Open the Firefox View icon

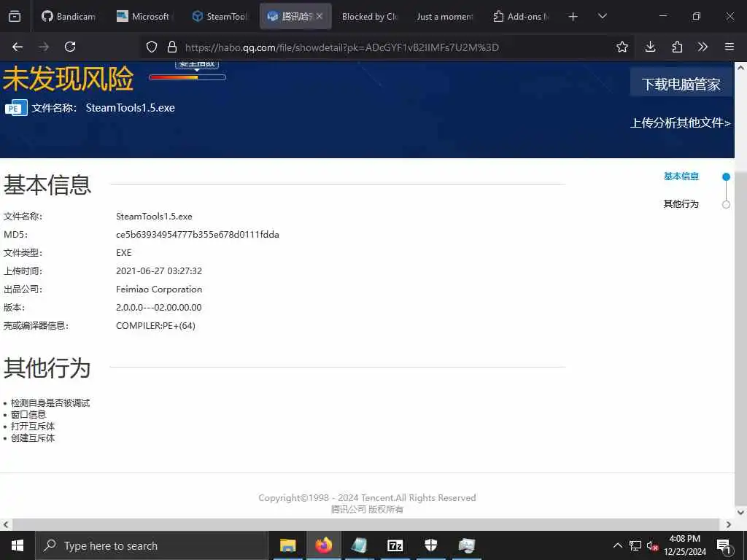(x=15, y=17)
